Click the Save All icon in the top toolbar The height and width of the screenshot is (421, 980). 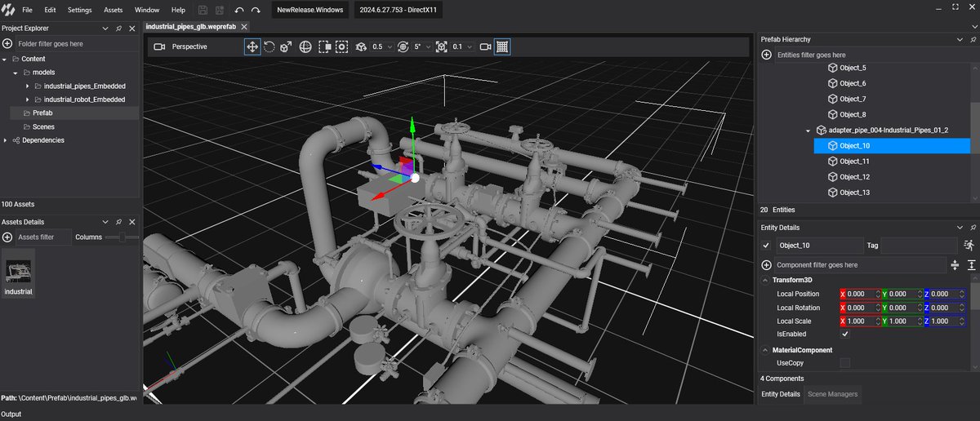tap(220, 10)
